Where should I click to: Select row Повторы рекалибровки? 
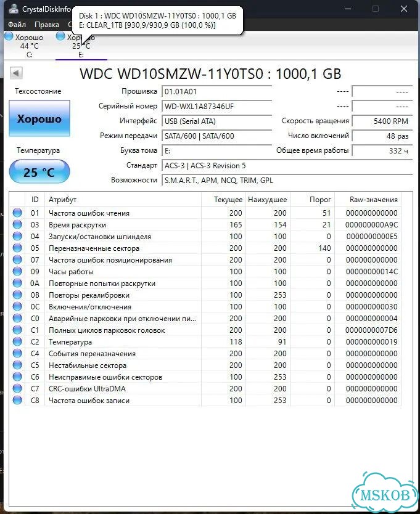click(205, 295)
